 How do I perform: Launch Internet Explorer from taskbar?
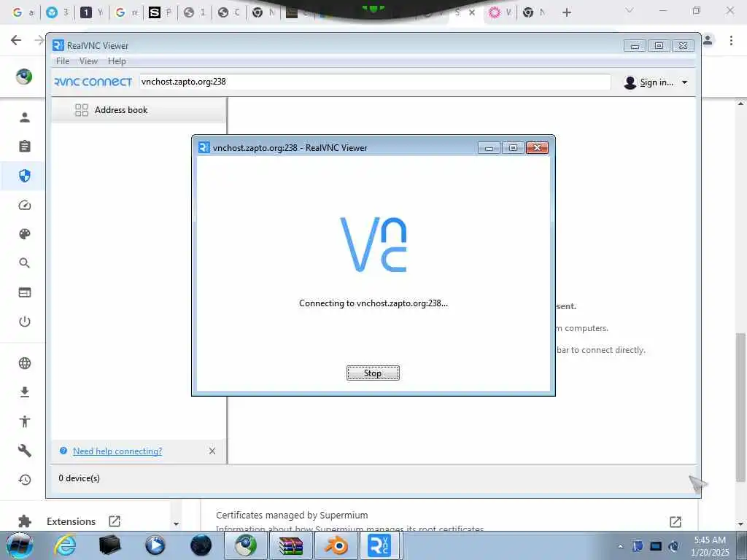coord(65,545)
